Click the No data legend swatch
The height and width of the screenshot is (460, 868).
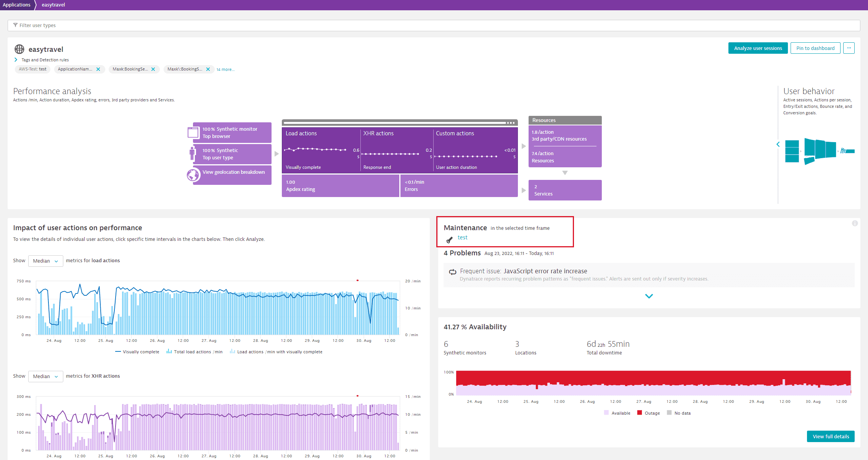669,413
